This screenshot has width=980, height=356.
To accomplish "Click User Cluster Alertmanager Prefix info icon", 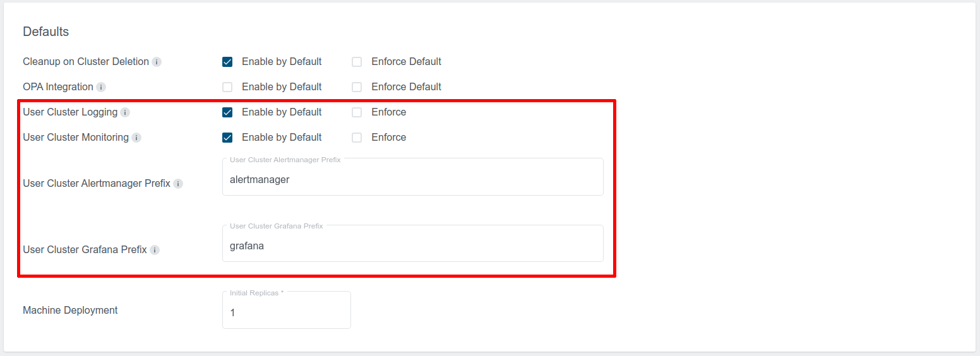I will point(178,184).
